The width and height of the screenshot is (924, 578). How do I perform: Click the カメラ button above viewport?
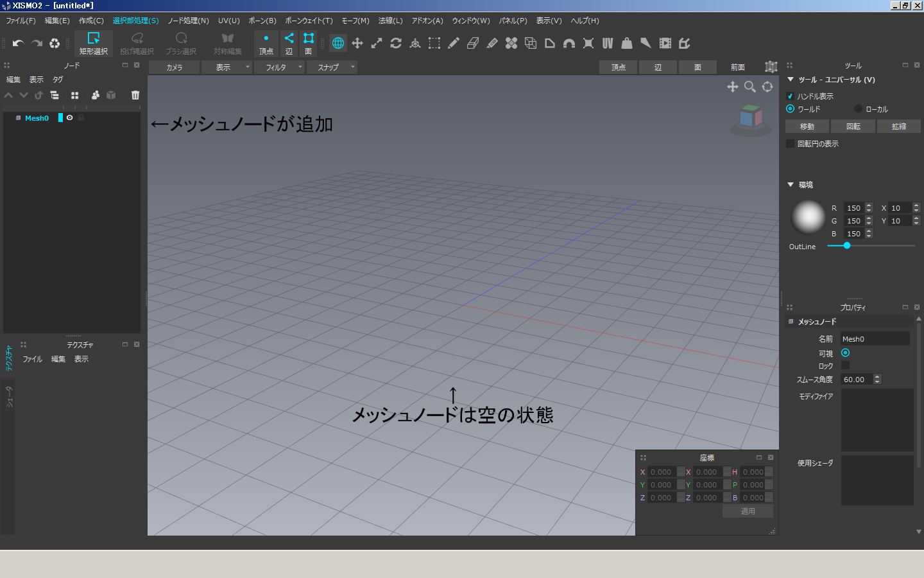[x=174, y=67]
